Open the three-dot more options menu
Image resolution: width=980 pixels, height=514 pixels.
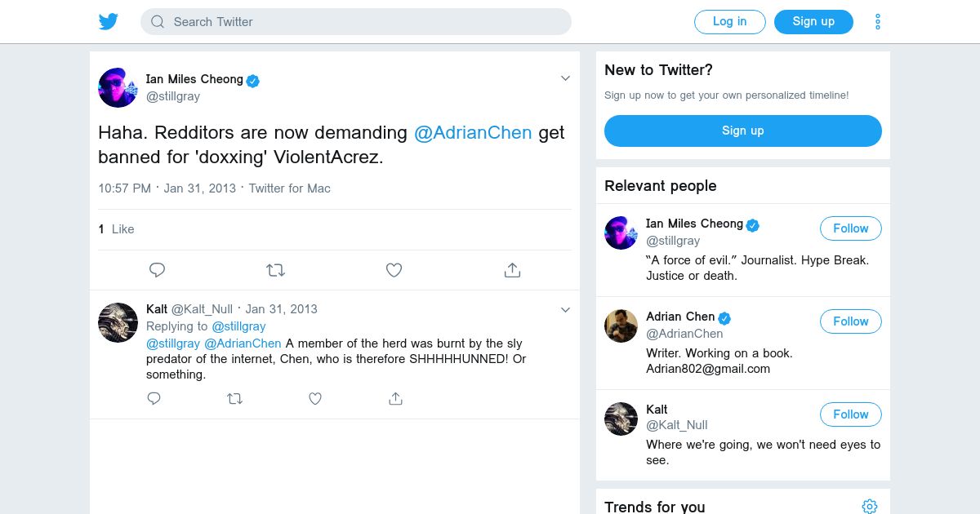(x=878, y=22)
